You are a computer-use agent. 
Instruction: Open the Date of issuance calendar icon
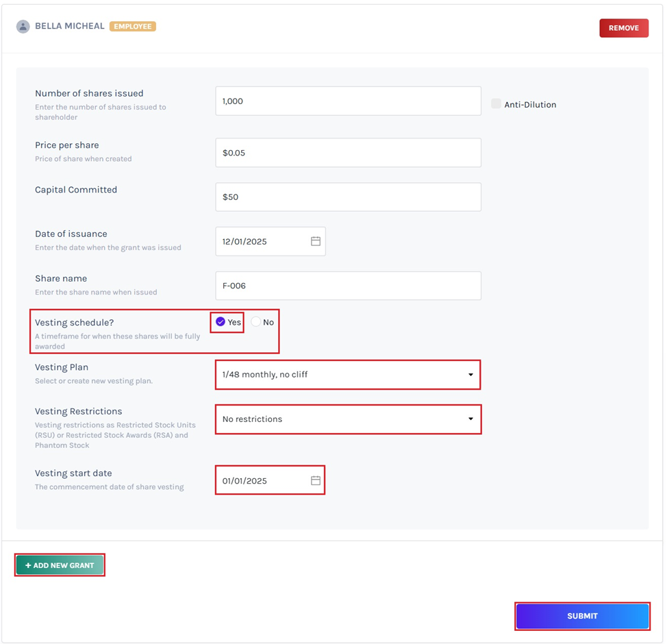[x=316, y=241]
